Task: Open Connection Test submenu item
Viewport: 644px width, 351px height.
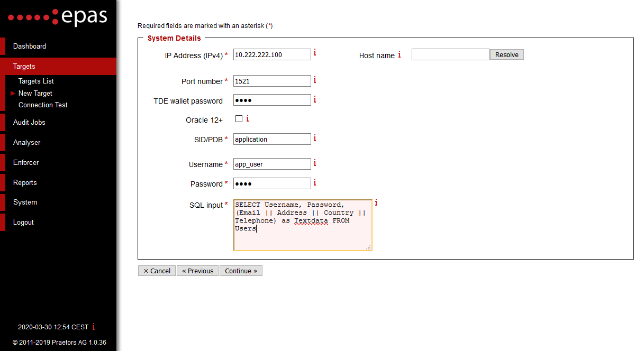Action: (43, 105)
